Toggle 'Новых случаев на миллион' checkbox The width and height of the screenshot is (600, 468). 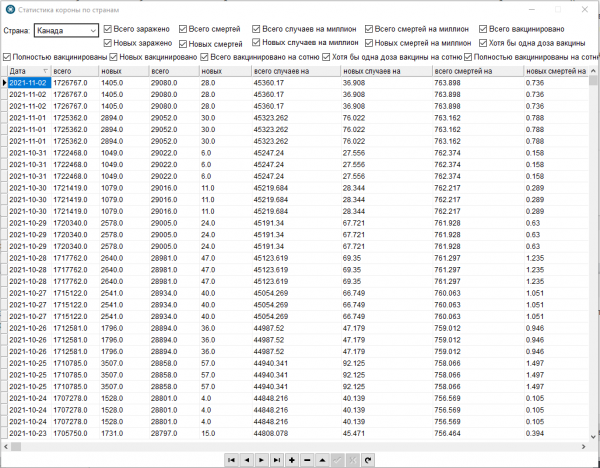pos(257,44)
